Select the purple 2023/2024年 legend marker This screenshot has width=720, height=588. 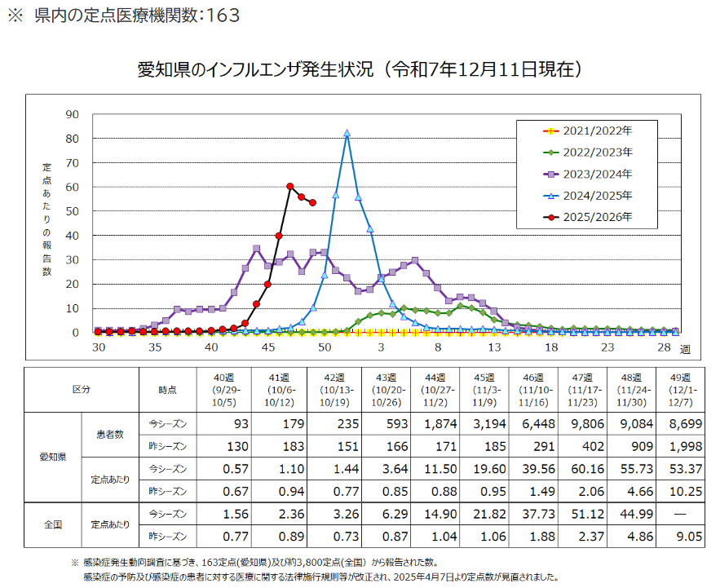click(x=551, y=175)
